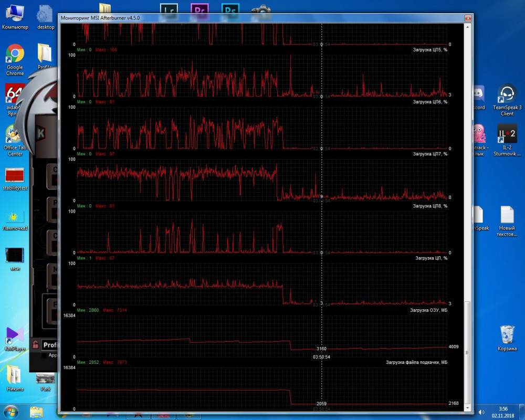Click the monitoring window vertical scrollbar thumb
The image size is (525, 420).
pyautogui.click(x=468, y=352)
